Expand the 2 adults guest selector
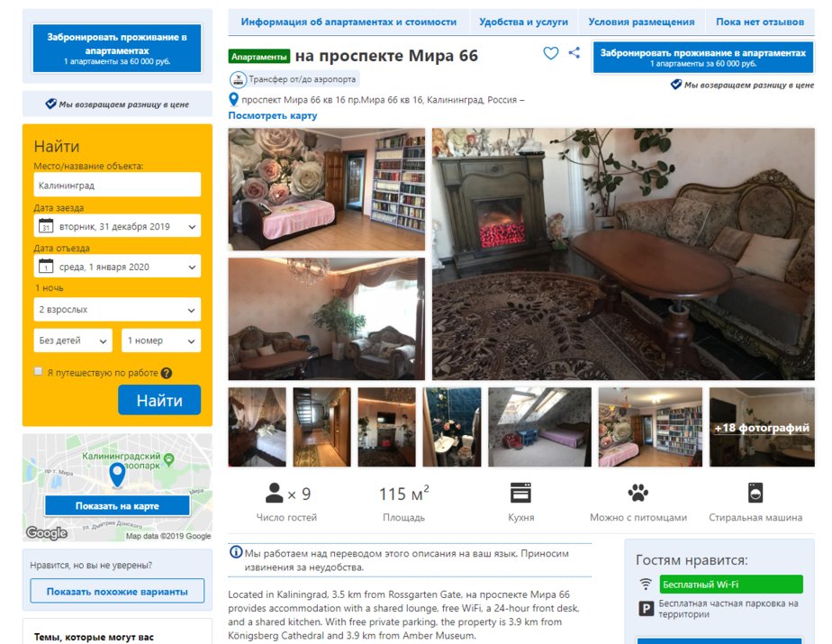This screenshot has height=644, width=832. pyautogui.click(x=117, y=310)
